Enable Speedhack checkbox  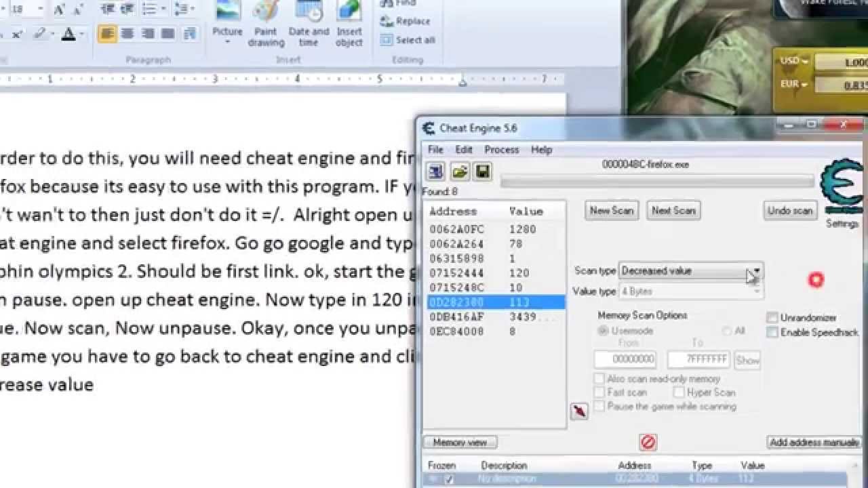click(x=772, y=332)
